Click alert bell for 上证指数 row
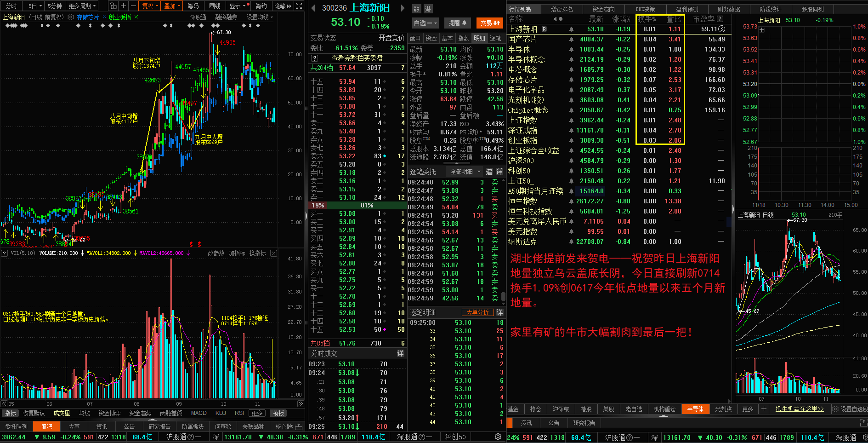This screenshot has width=868, height=443. [x=571, y=120]
